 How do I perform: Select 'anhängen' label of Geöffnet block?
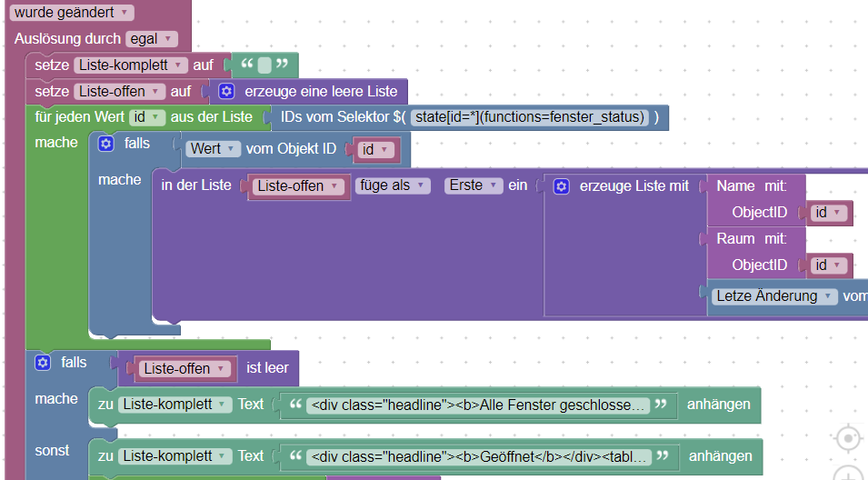pos(720,456)
